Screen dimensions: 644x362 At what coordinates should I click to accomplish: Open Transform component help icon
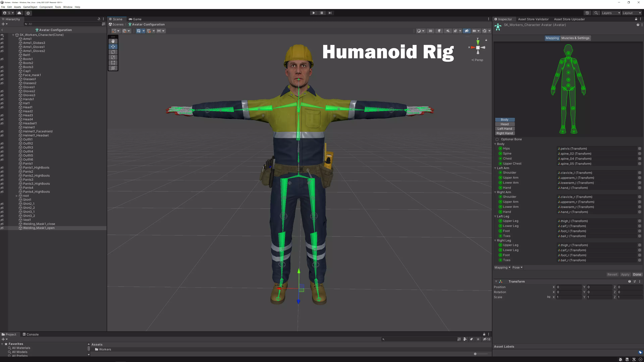pyautogui.click(x=630, y=282)
